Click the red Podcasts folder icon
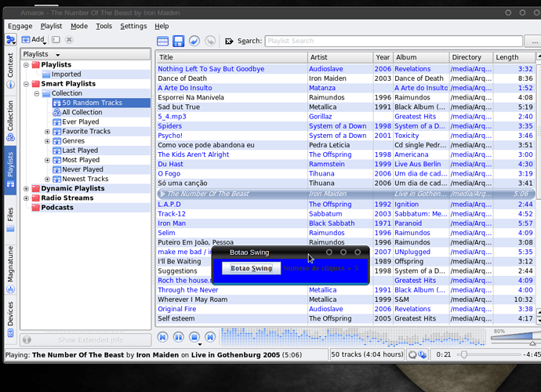541x392 pixels. point(36,208)
